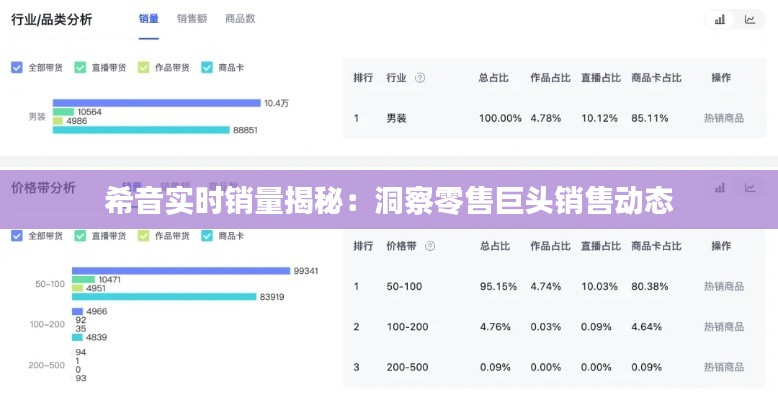Click the 4.64% product card share value
The height and width of the screenshot is (400, 778).
click(647, 327)
